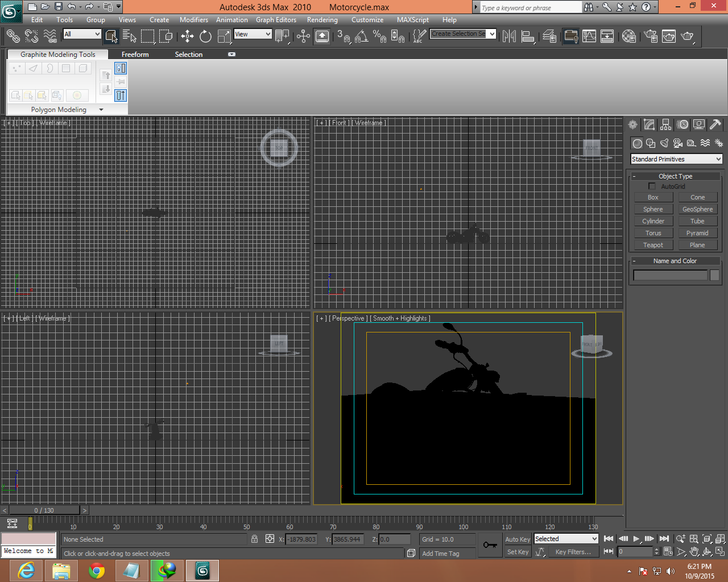Enable the AutoGrid checkbox
The width and height of the screenshot is (728, 582).
click(652, 186)
